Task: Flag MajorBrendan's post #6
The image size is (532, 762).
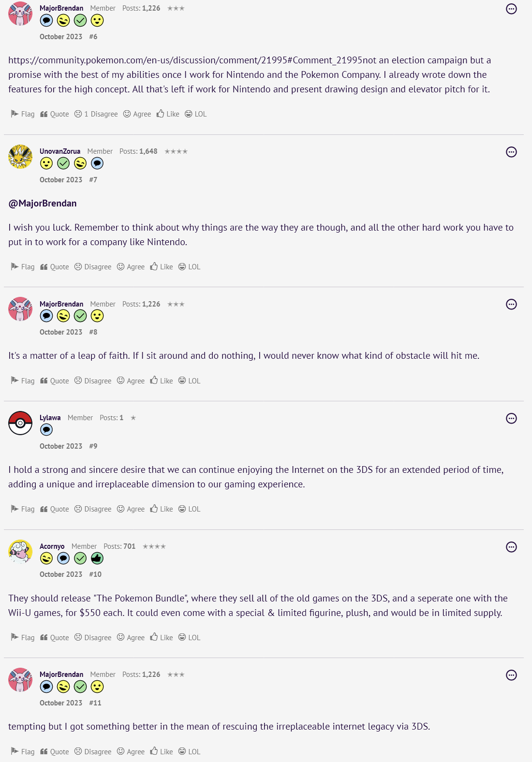Action: [23, 114]
